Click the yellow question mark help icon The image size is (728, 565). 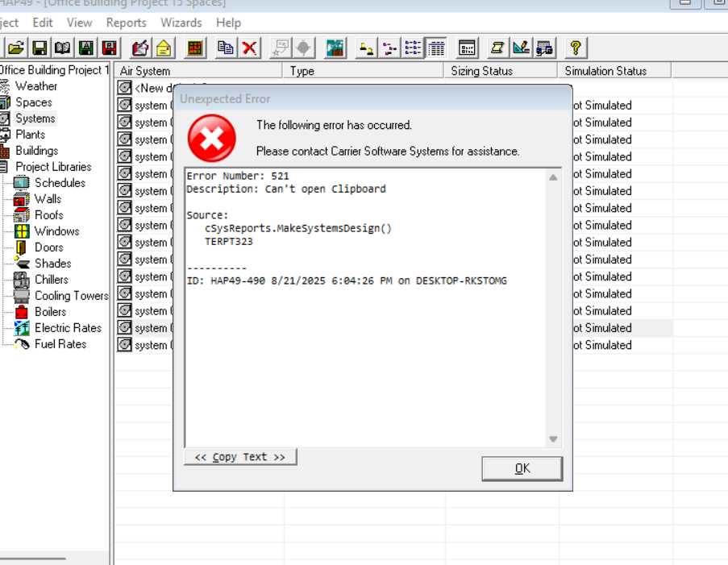coord(576,48)
